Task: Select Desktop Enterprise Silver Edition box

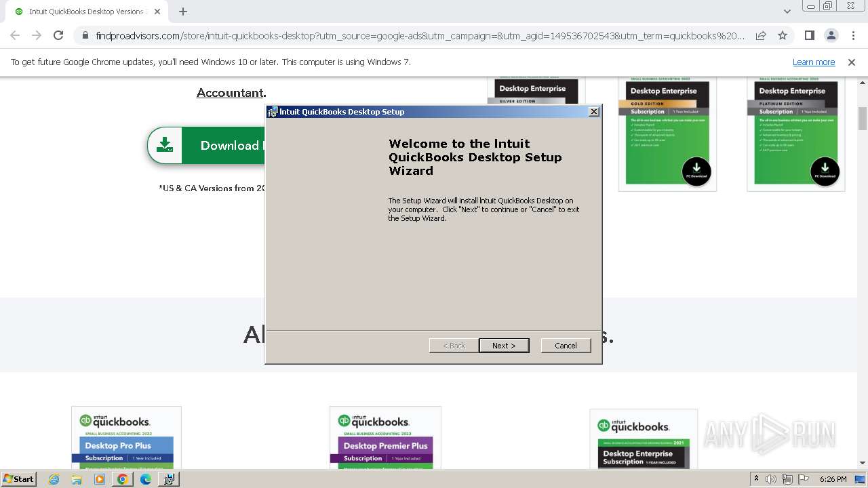Action: coord(536,91)
